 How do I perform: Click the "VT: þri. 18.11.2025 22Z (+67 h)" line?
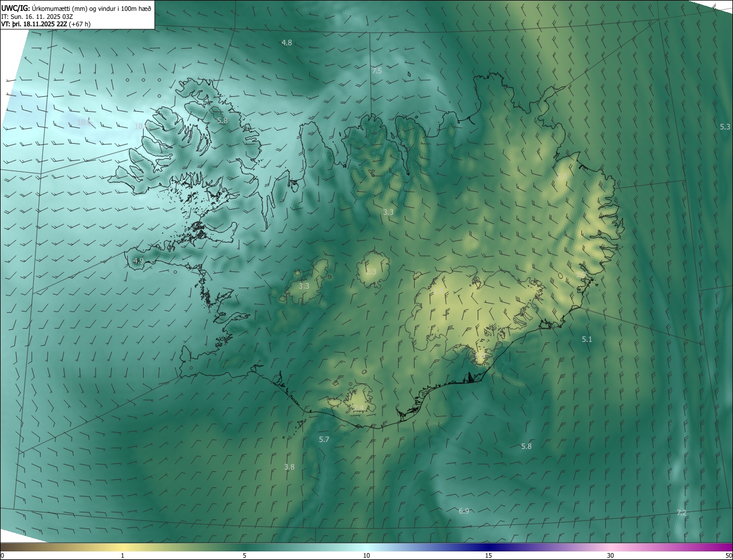[x=46, y=24]
